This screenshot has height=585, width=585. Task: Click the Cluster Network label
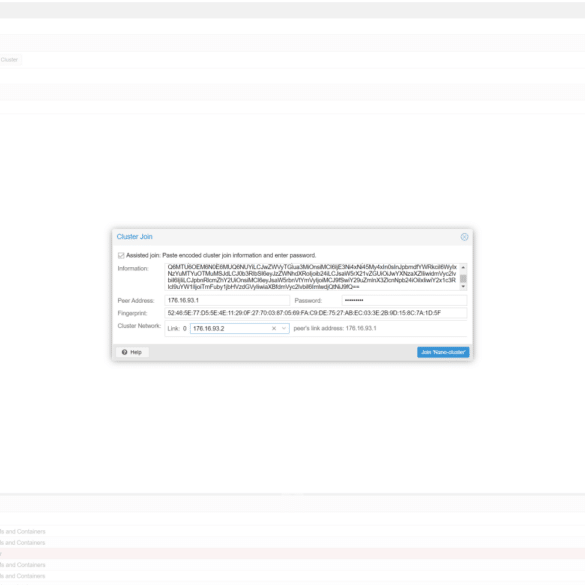(139, 326)
